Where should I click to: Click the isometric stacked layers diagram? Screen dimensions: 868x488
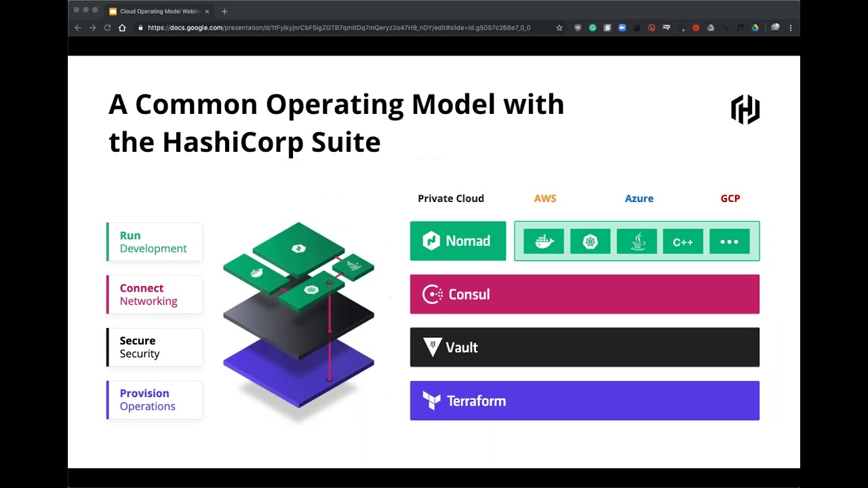click(x=298, y=315)
